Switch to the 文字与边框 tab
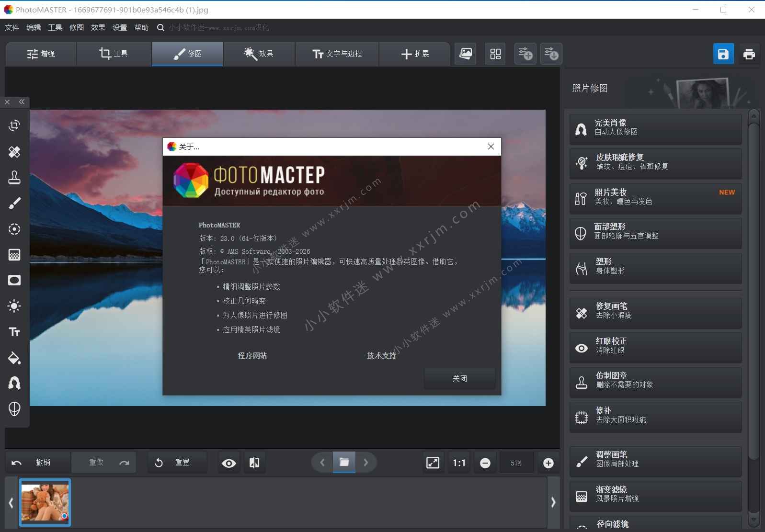765x532 pixels. point(337,54)
